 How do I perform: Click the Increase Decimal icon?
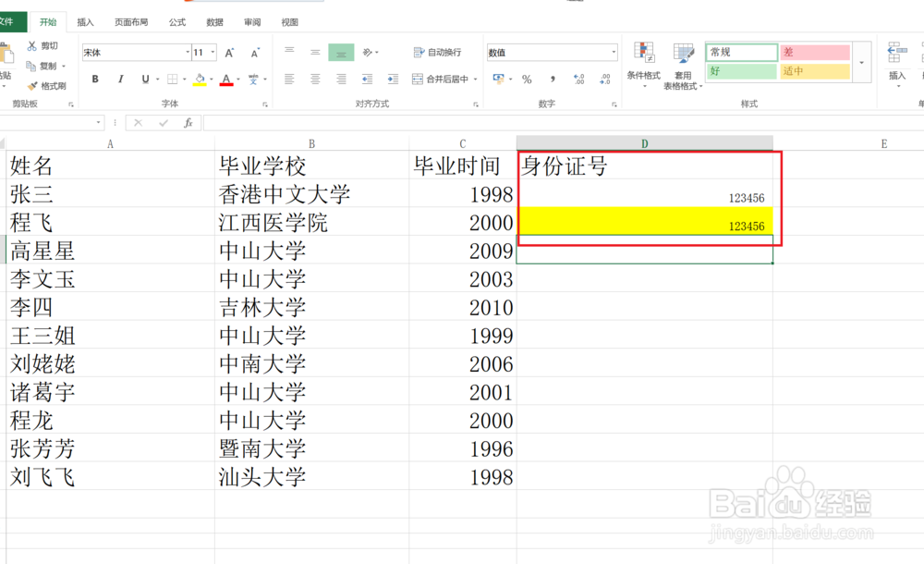578,78
